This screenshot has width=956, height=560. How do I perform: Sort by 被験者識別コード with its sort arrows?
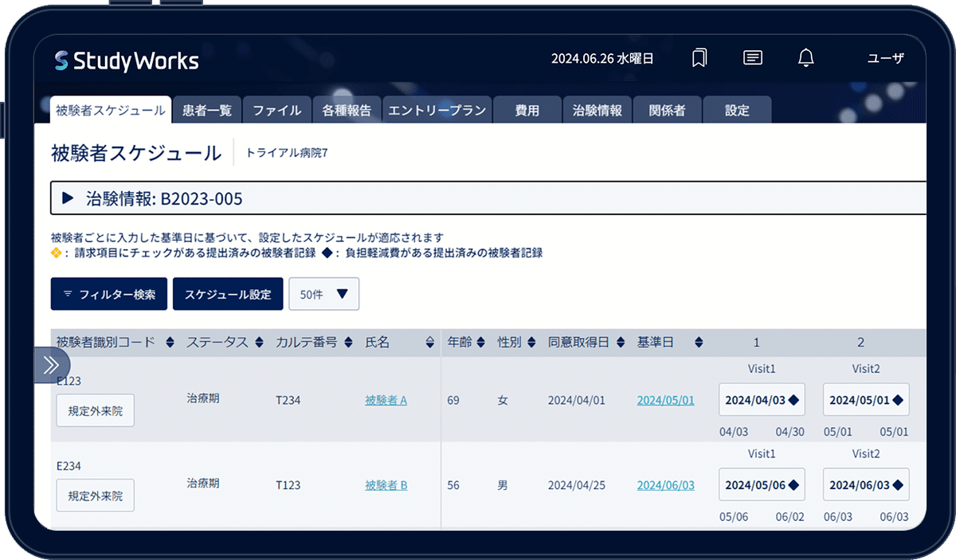pyautogui.click(x=170, y=343)
